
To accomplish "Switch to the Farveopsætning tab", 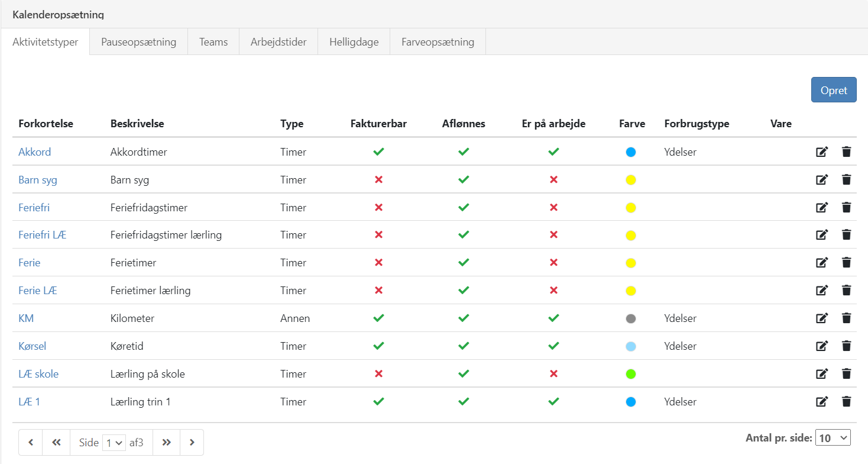I will coord(438,42).
